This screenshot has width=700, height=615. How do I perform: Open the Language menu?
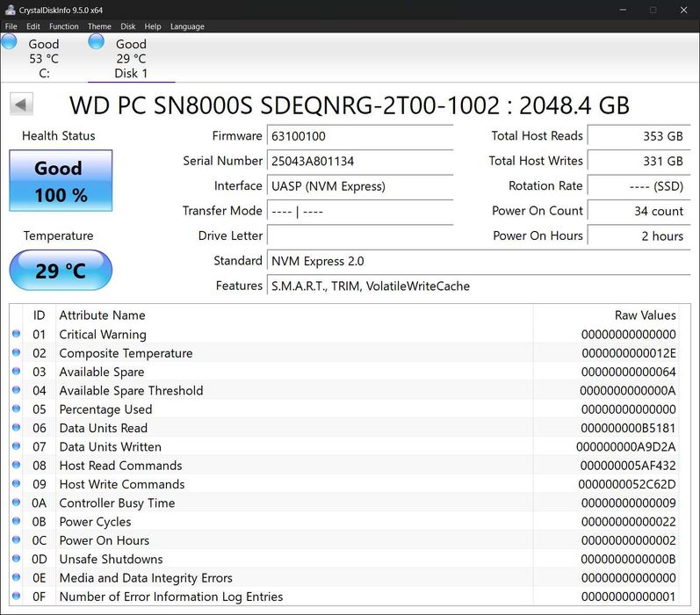point(187,26)
